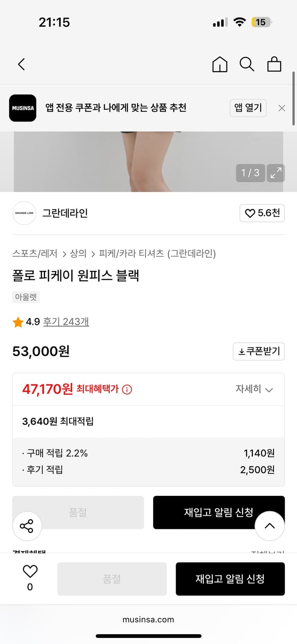Tap the 1/3 image page indicator
The width and height of the screenshot is (297, 644).
click(250, 173)
